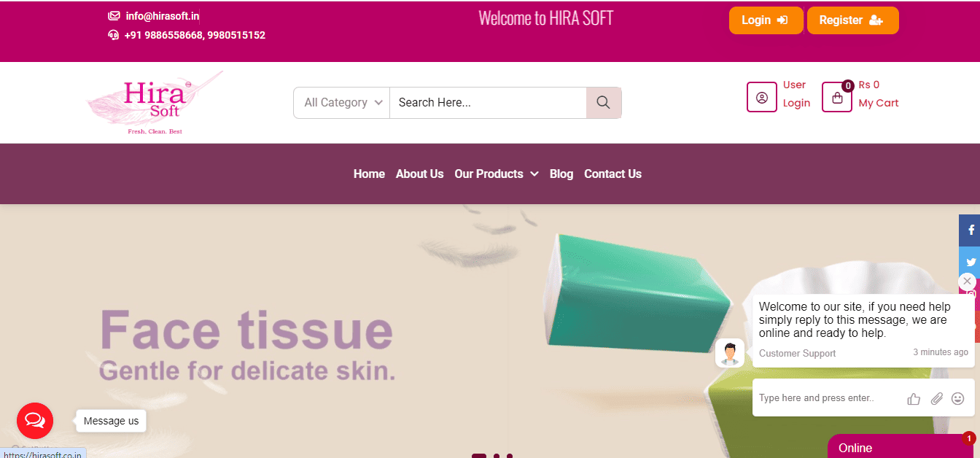The width and height of the screenshot is (980, 458).
Task: Click the attachment paperclip icon in chat
Action: [x=937, y=399]
